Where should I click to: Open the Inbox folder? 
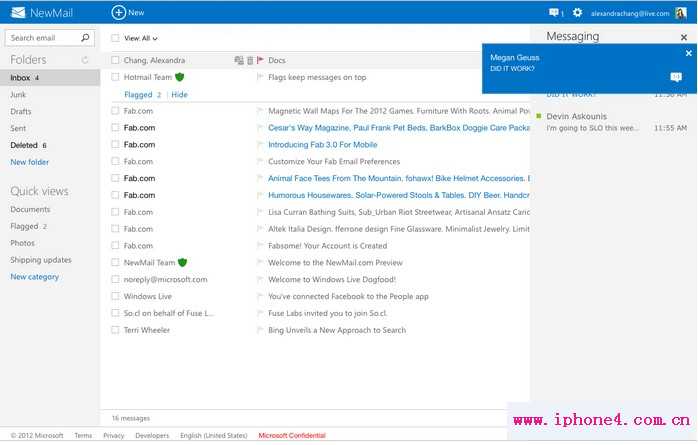coord(50,77)
